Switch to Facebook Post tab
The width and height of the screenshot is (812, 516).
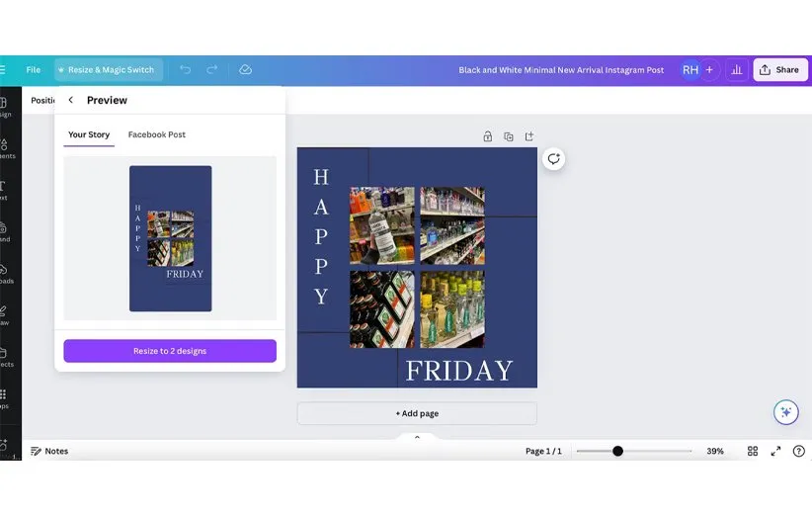click(x=156, y=134)
